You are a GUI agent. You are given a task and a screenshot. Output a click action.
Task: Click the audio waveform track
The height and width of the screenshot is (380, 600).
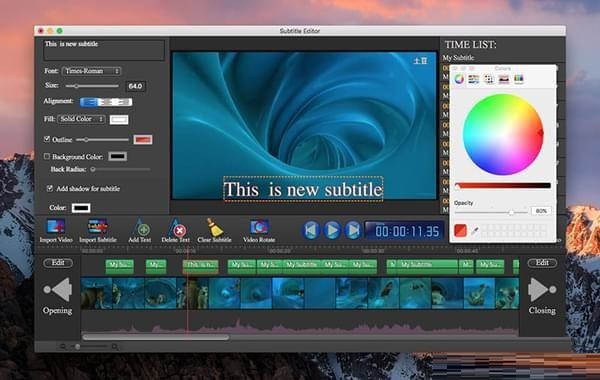tap(300, 325)
